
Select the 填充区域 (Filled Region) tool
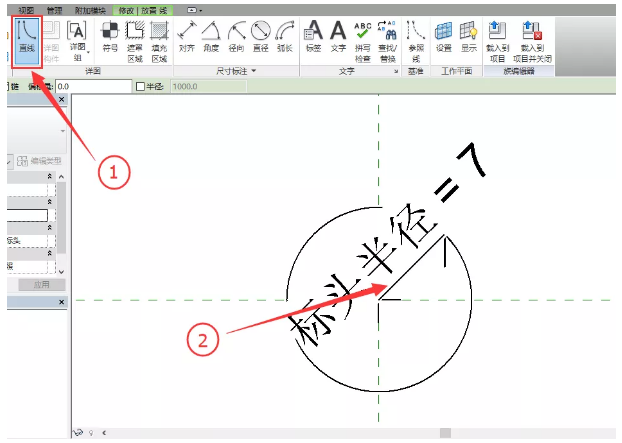(x=159, y=41)
